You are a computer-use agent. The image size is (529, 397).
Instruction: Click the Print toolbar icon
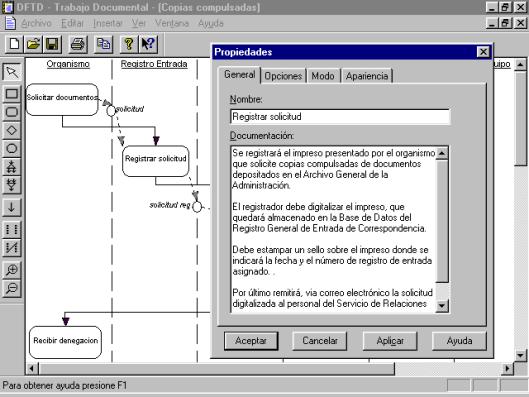point(78,44)
